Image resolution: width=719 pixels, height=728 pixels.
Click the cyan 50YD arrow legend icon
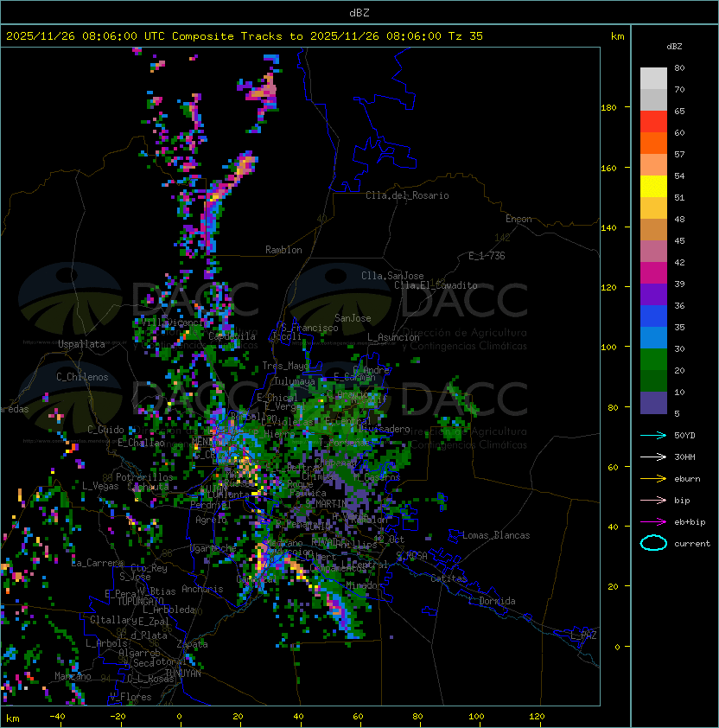click(x=653, y=436)
